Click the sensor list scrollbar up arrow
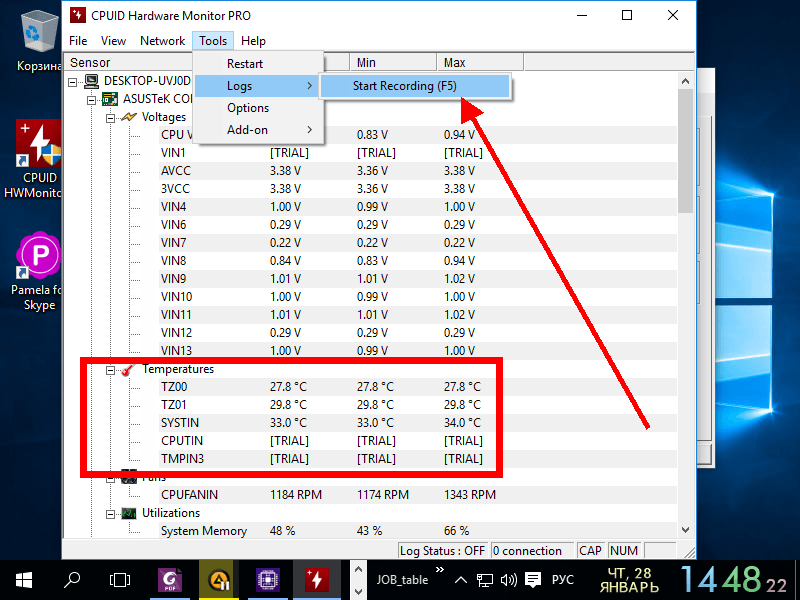 point(685,81)
